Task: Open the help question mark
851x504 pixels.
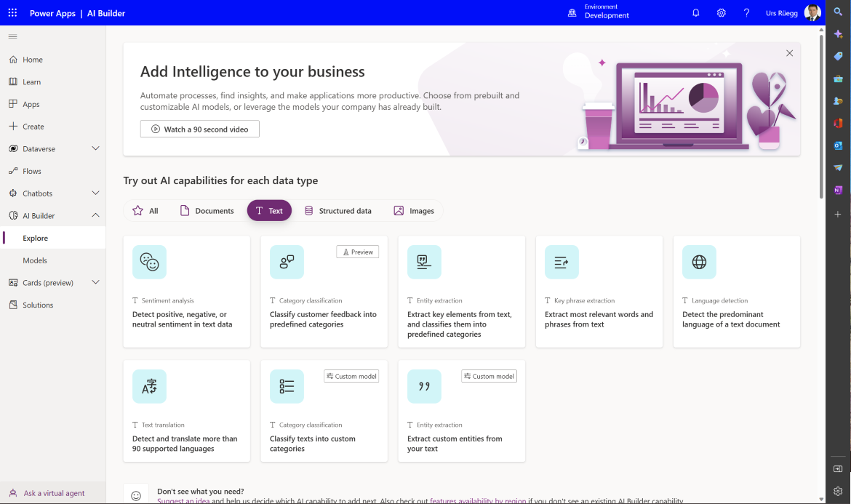Action: (746, 12)
